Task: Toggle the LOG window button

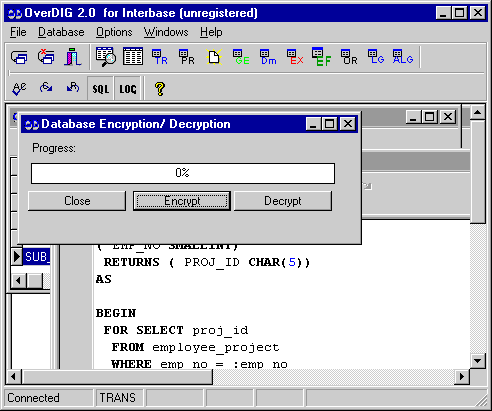Action: (128, 88)
